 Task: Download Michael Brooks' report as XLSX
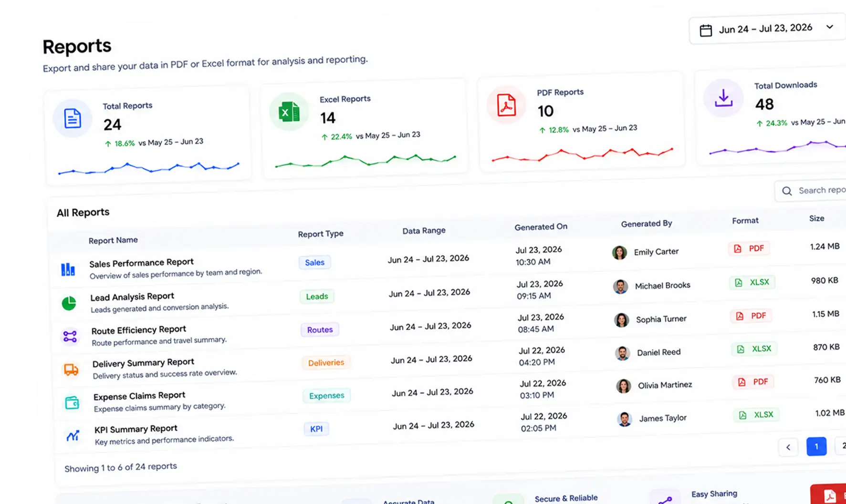[x=752, y=282]
